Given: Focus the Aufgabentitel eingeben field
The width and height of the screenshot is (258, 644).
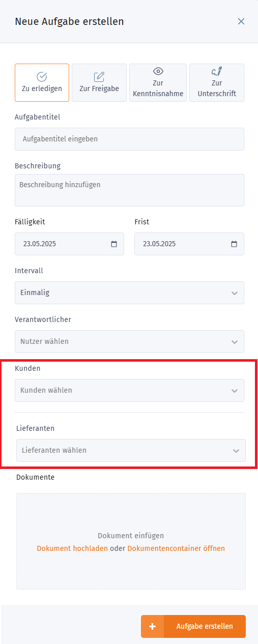Looking at the screenshot, I should pos(129,139).
